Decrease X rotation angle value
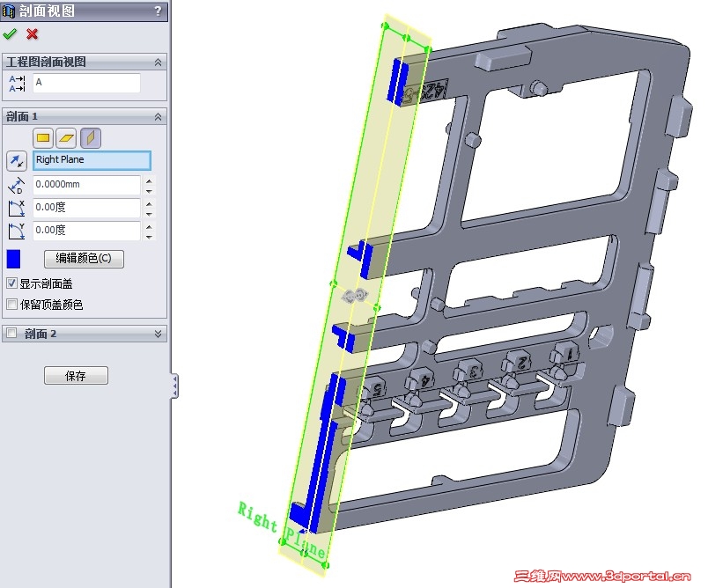Image resolution: width=708 pixels, height=588 pixels. (149, 213)
